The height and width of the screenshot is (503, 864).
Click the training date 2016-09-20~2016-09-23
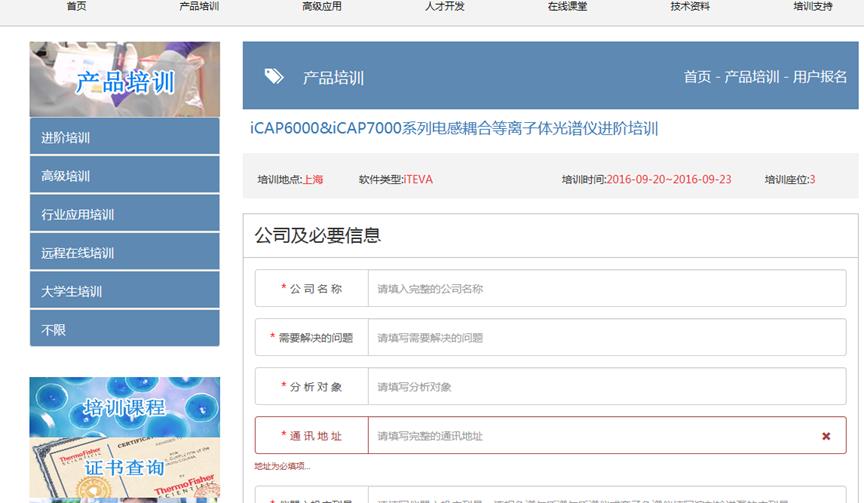coord(669,180)
